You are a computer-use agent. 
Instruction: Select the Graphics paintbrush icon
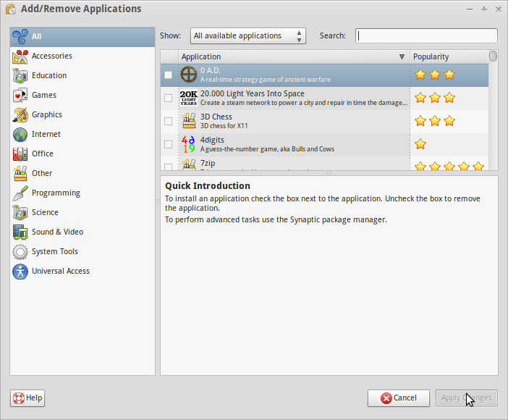tap(20, 115)
